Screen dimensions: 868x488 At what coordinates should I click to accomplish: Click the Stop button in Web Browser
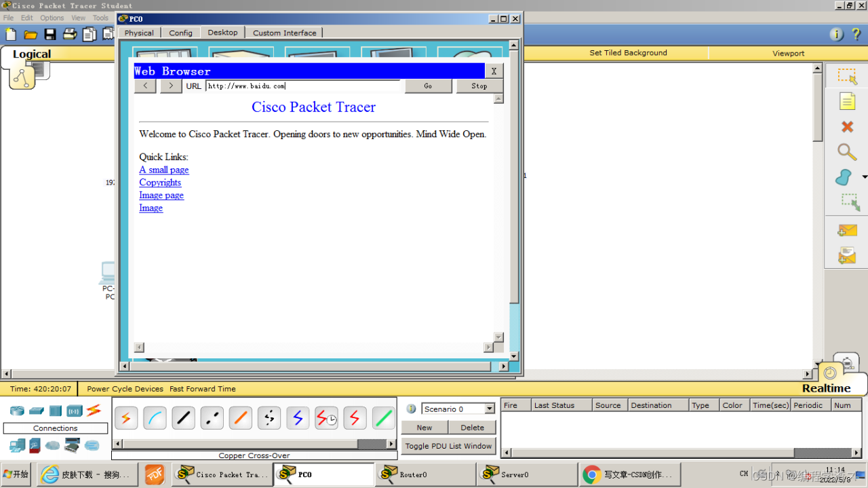[x=479, y=86]
